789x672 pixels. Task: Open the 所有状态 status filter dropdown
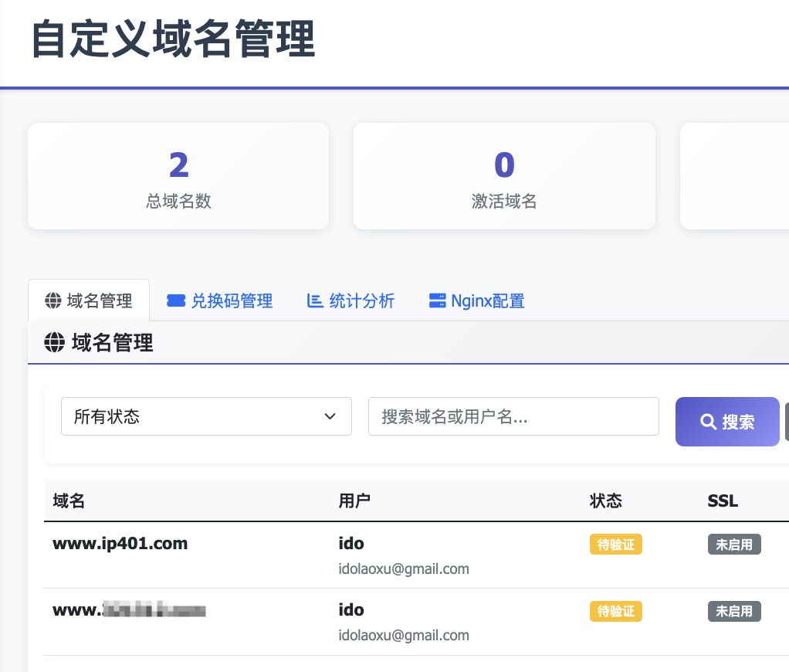pyautogui.click(x=206, y=417)
